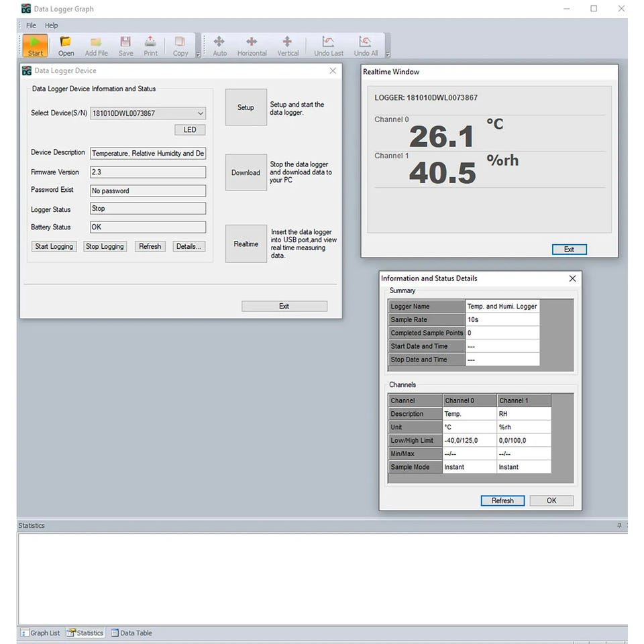Close the Information and Status Details dialog

572,278
